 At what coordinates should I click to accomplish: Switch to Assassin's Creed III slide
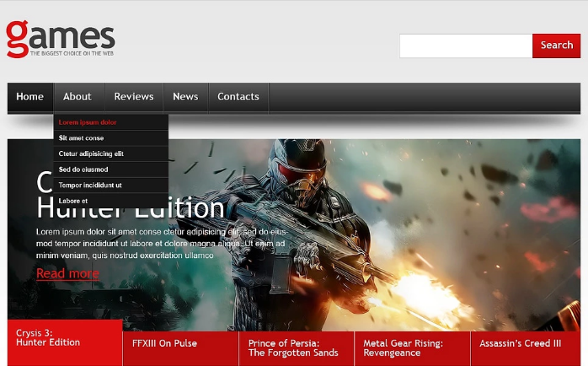pyautogui.click(x=526, y=348)
